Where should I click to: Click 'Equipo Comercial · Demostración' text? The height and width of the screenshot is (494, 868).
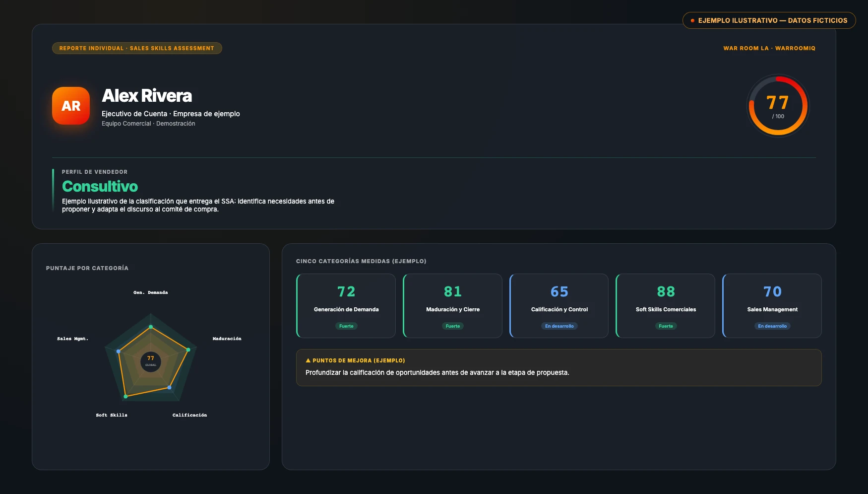[148, 124]
